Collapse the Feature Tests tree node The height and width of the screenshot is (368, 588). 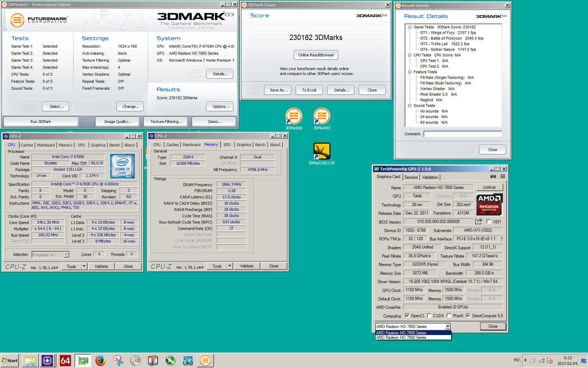coord(409,72)
